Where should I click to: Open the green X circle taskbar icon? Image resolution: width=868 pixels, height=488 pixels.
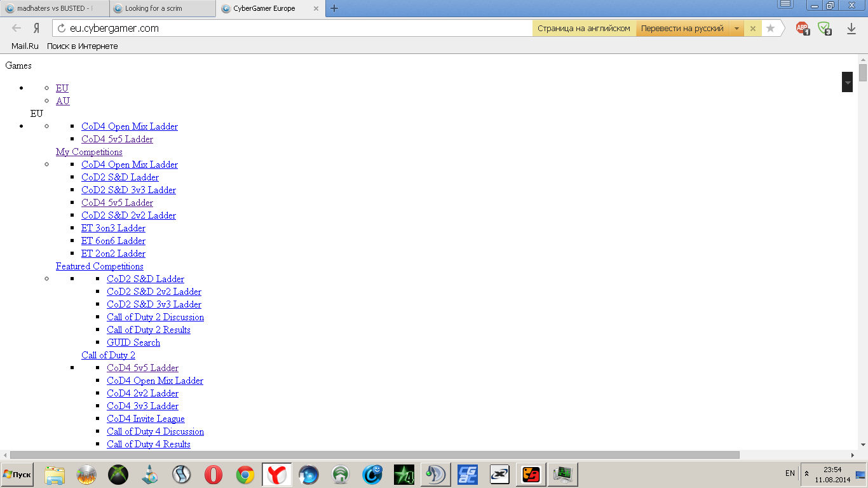click(x=118, y=474)
